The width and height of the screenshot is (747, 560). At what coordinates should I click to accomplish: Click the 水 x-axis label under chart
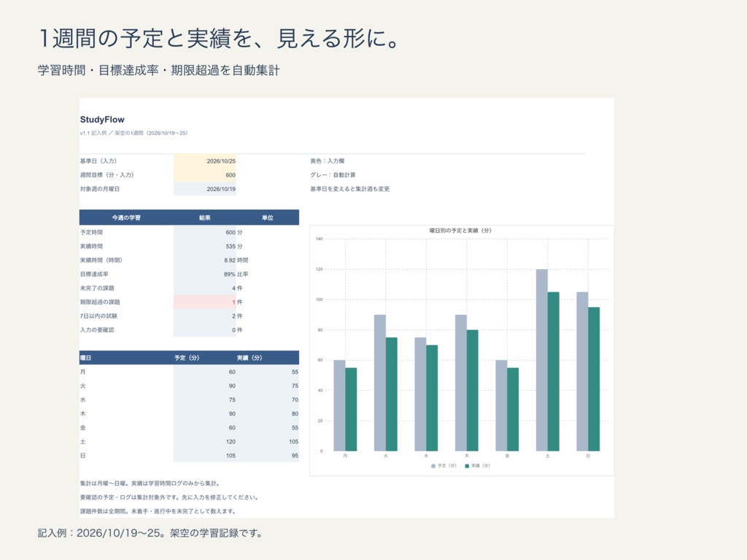point(426,456)
